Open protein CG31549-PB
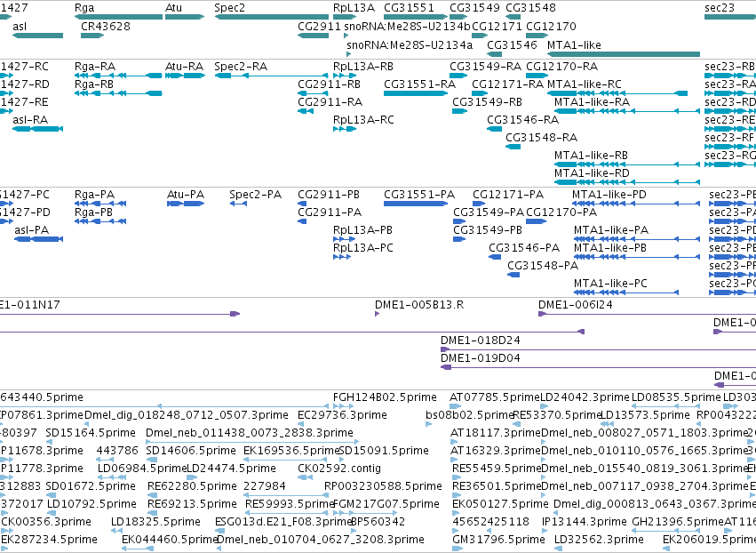The height and width of the screenshot is (553, 756). click(x=459, y=239)
